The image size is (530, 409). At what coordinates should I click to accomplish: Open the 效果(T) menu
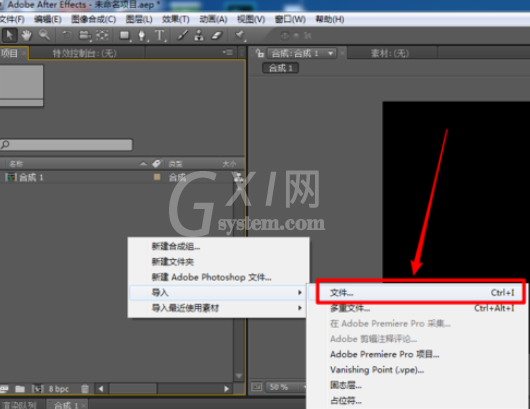(x=175, y=19)
